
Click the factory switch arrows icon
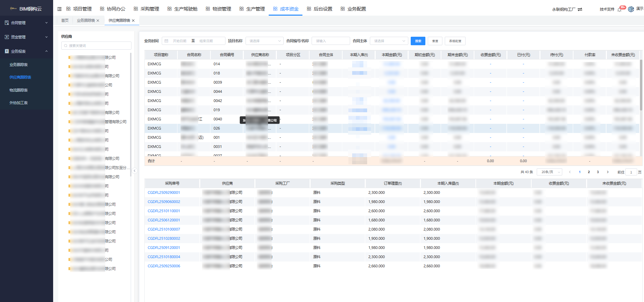coord(580,10)
